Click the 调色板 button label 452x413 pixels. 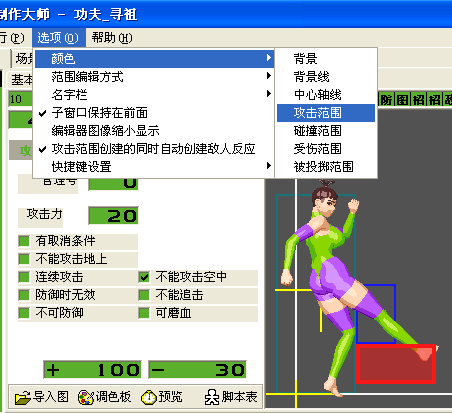tap(113, 397)
